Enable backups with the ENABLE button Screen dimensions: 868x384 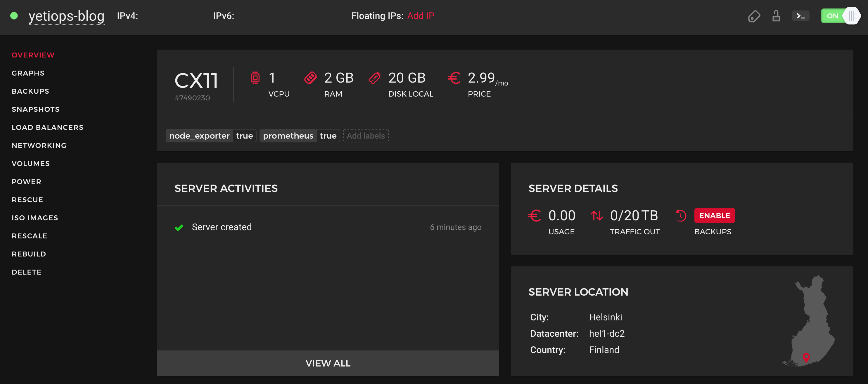pyautogui.click(x=714, y=215)
